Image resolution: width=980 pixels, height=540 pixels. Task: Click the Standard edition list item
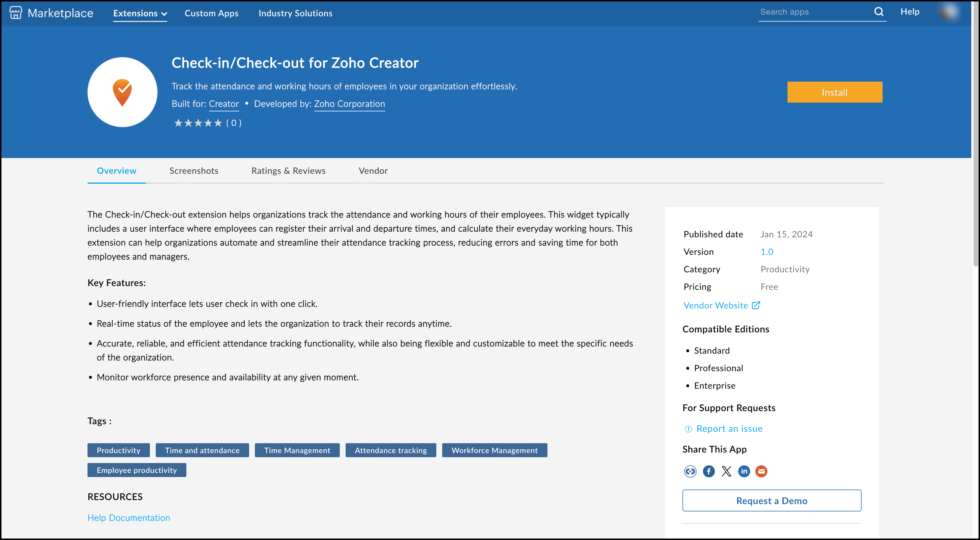711,350
